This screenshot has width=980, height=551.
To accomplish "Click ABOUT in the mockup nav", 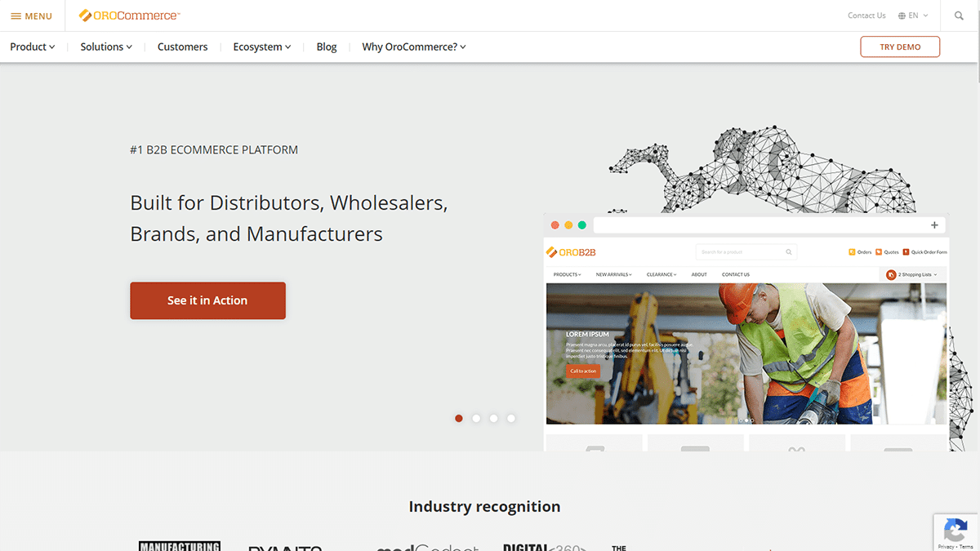I will coord(699,275).
